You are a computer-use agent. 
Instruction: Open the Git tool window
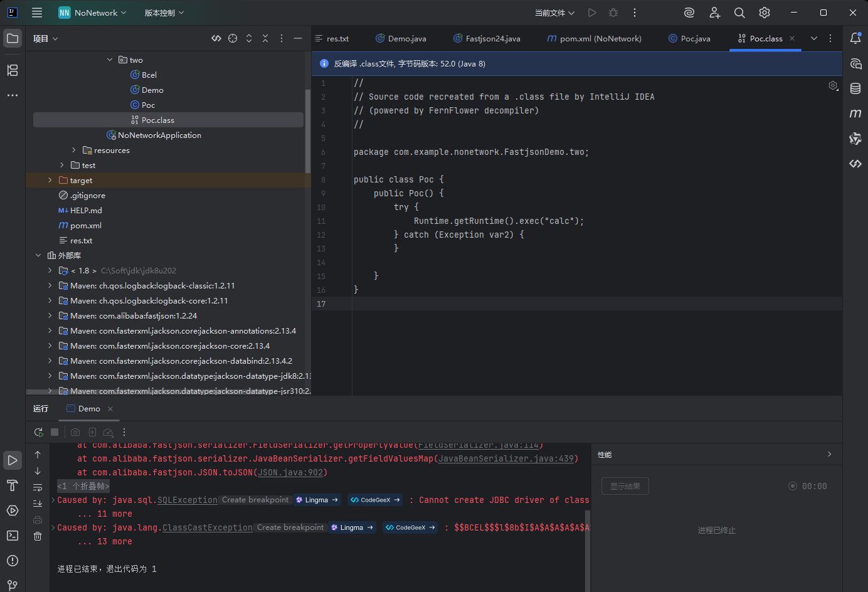13,584
